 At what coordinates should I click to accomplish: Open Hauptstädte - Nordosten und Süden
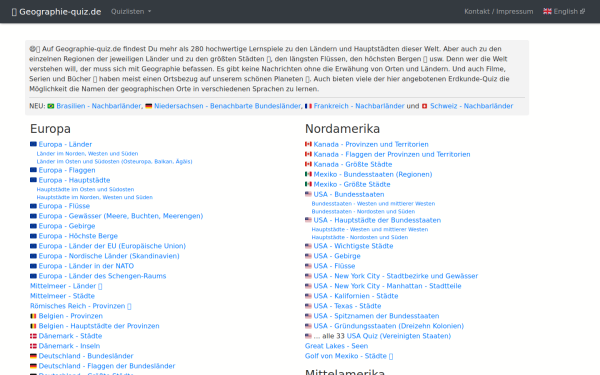[x=360, y=237]
